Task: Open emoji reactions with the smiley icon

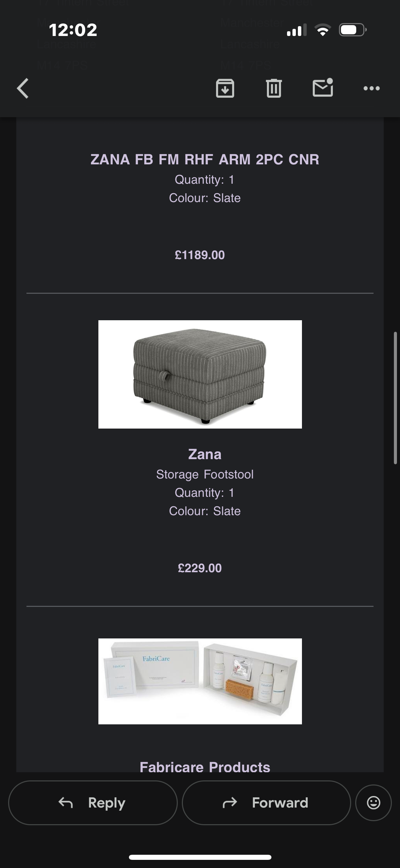Action: (373, 803)
